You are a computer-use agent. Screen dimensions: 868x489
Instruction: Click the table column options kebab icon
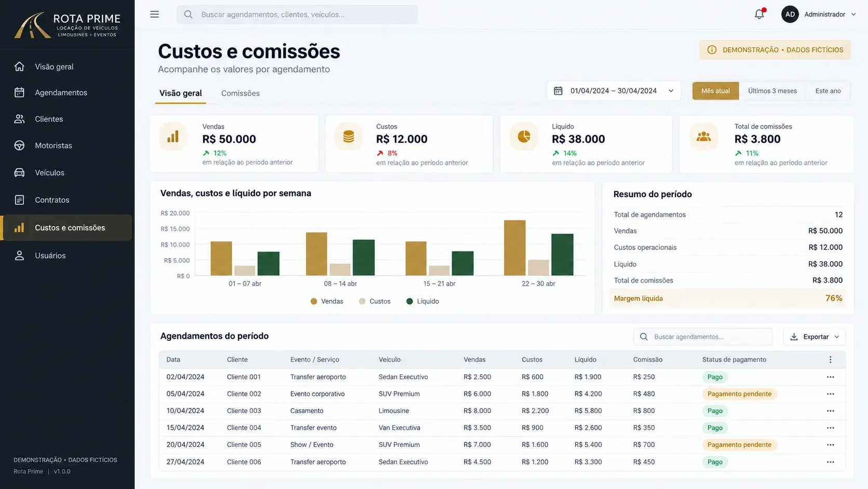click(x=830, y=360)
